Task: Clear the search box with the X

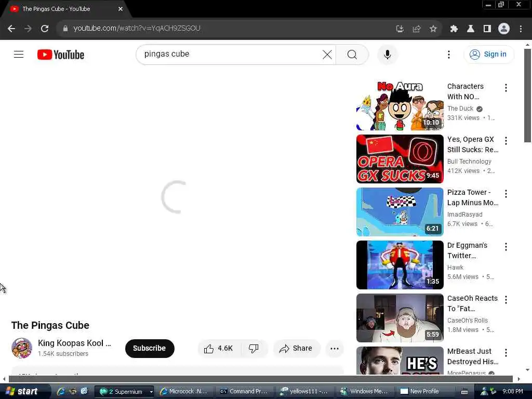Action: coord(327,54)
